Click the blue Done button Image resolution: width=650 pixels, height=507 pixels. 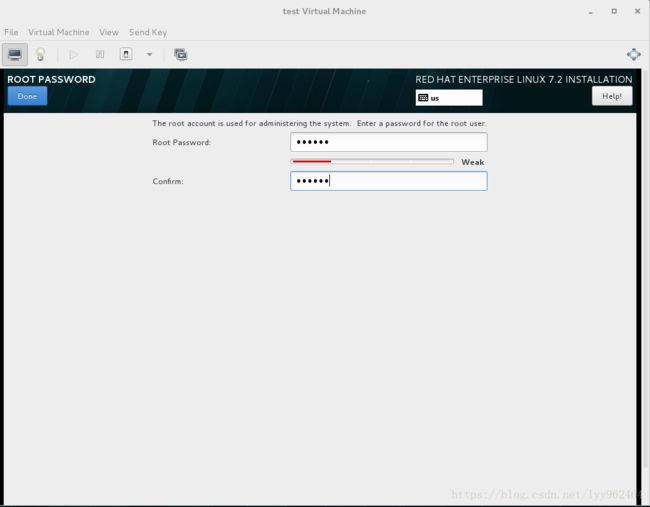click(x=27, y=96)
